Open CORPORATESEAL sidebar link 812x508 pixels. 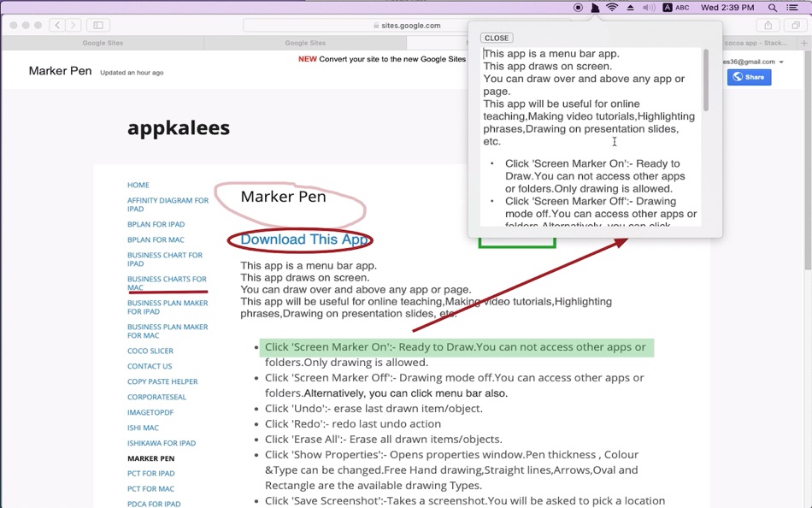(x=157, y=397)
